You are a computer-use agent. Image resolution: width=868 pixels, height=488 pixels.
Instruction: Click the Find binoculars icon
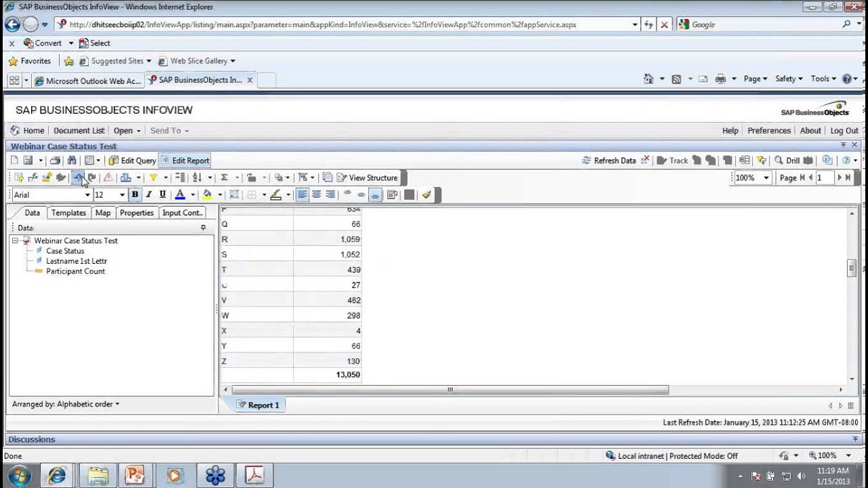coord(72,161)
